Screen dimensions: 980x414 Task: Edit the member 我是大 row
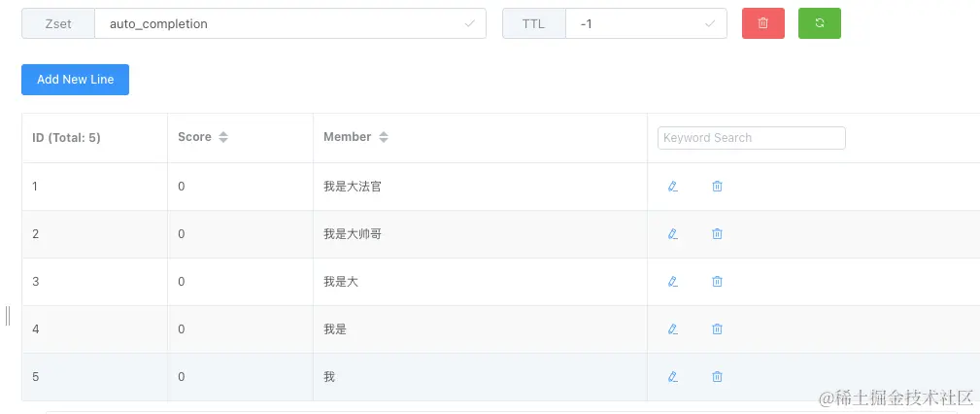coord(672,282)
